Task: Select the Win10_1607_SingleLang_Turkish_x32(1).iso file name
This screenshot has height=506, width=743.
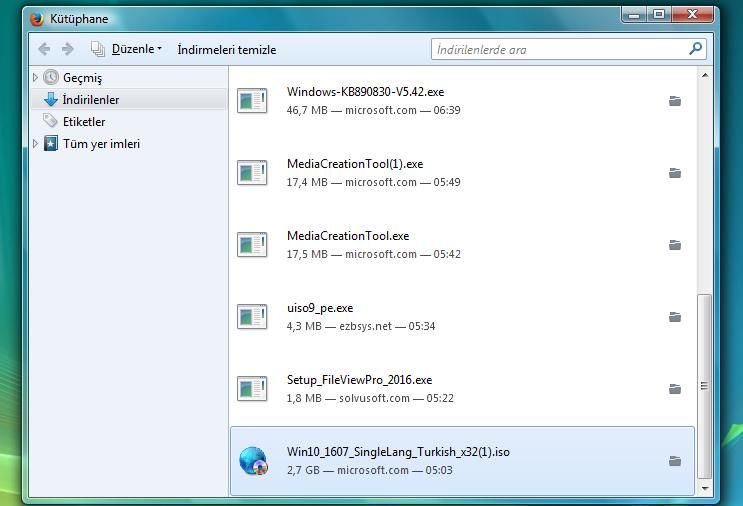Action: (x=398, y=452)
